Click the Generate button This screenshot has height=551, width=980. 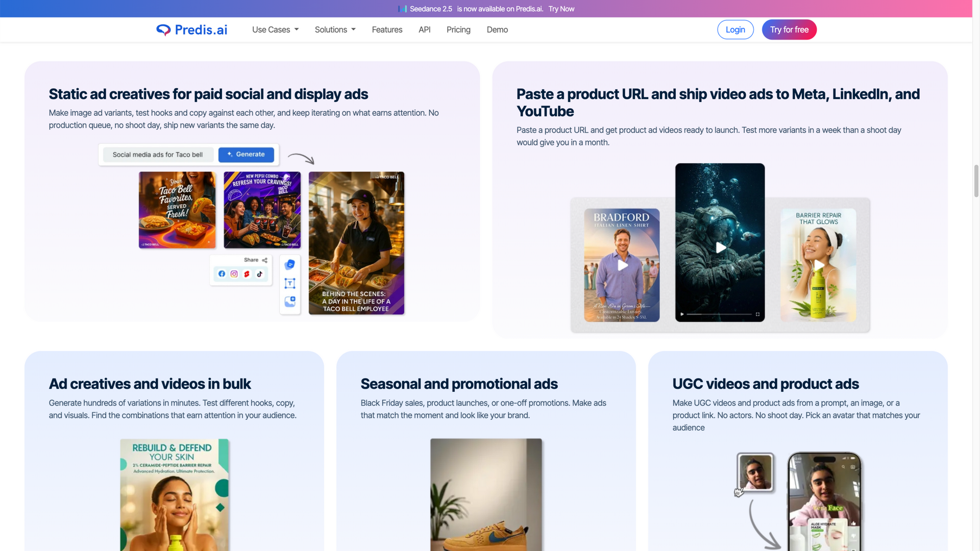[246, 155]
